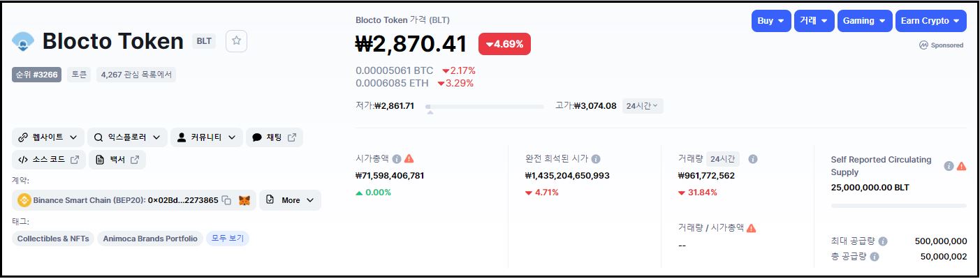Open the Buy menu

coord(771,21)
